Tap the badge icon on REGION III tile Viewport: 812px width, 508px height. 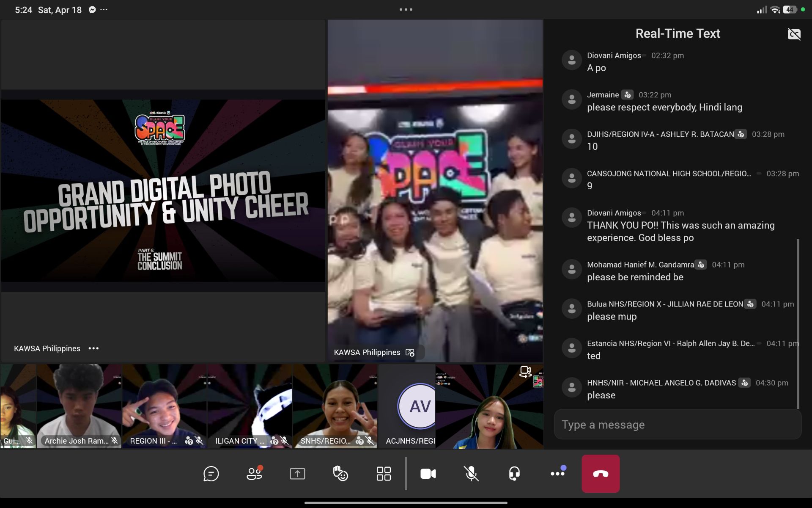189,441
